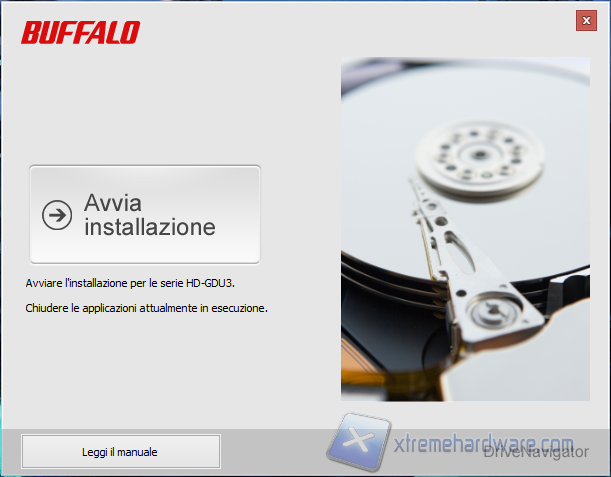The image size is (611, 477).
Task: Click the DriveNavigator label
Action: tap(536, 452)
